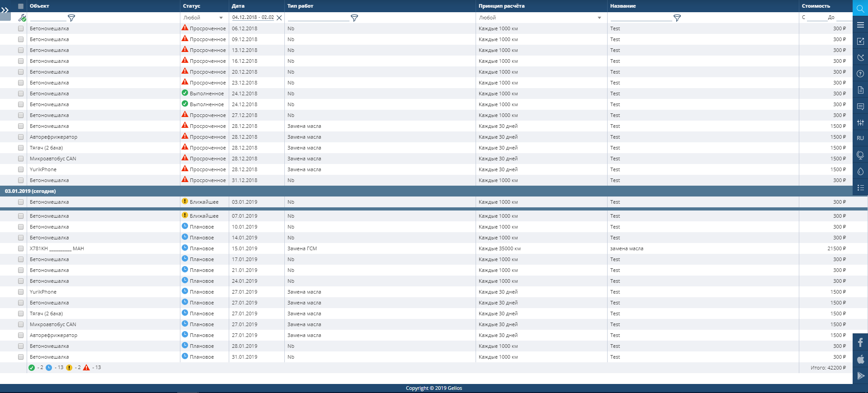Check the row dated 06.12.2018
868x393 pixels.
point(21,28)
